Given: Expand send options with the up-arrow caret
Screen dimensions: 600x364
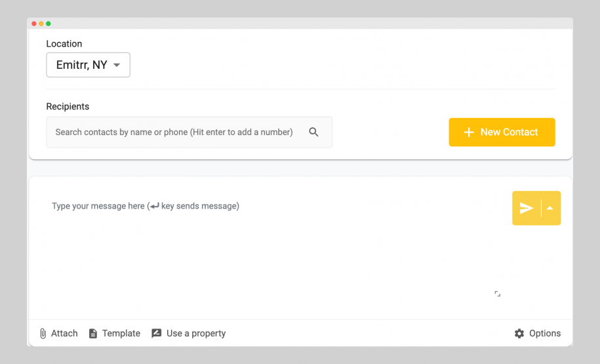Looking at the screenshot, I should tap(550, 208).
